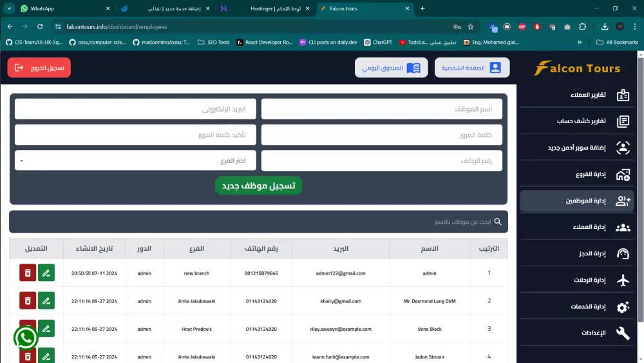Reload the page with the refresh icon
The width and height of the screenshot is (644, 363).
click(40, 26)
